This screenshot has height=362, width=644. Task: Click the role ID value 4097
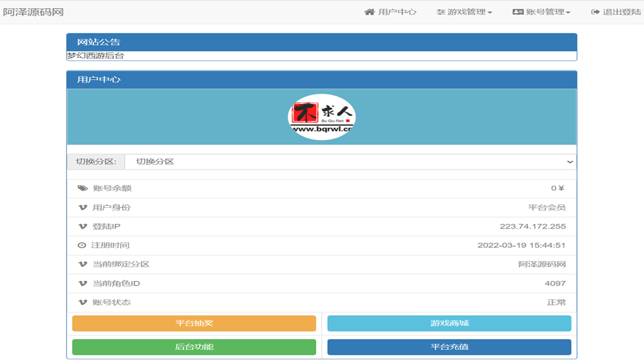555,283
